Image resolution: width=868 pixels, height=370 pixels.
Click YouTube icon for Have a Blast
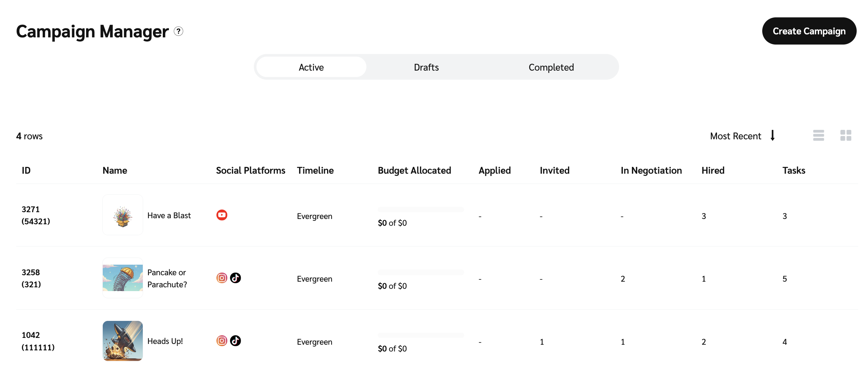(222, 215)
